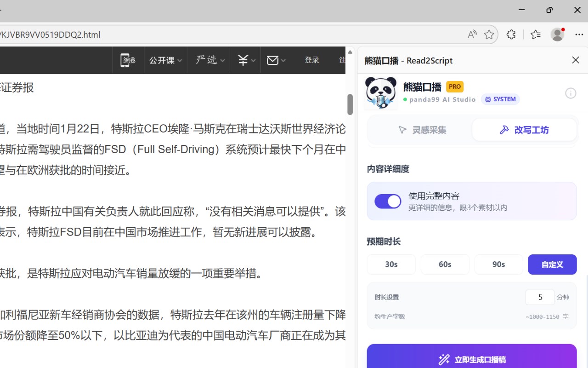This screenshot has width=588, height=368.
Task: Open the browser extensions puzzle icon
Action: 511,34
